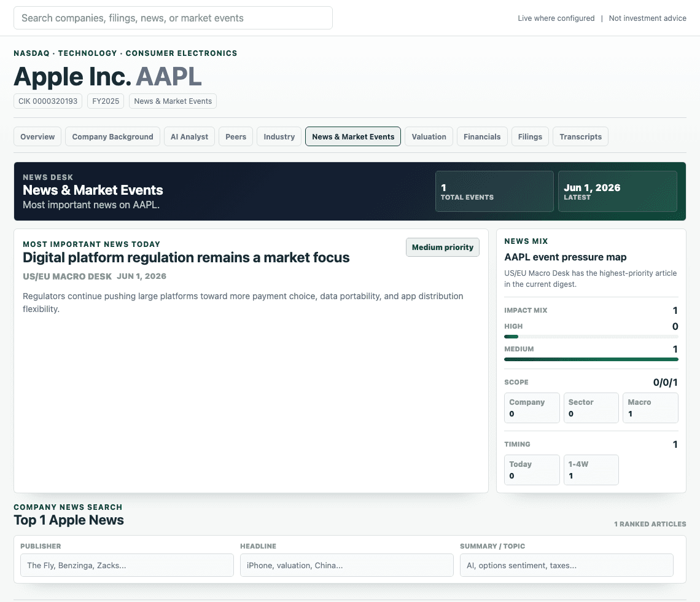This screenshot has width=700, height=602.
Task: Select the Transcripts tab
Action: [580, 136]
